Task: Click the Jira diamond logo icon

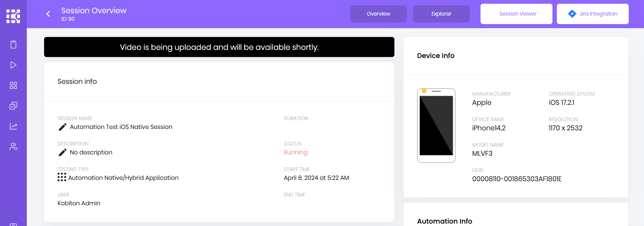Action: 572,14
